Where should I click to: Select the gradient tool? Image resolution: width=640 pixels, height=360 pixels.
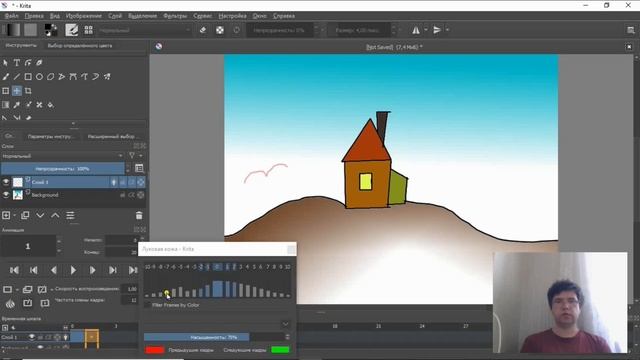[x=5, y=105]
